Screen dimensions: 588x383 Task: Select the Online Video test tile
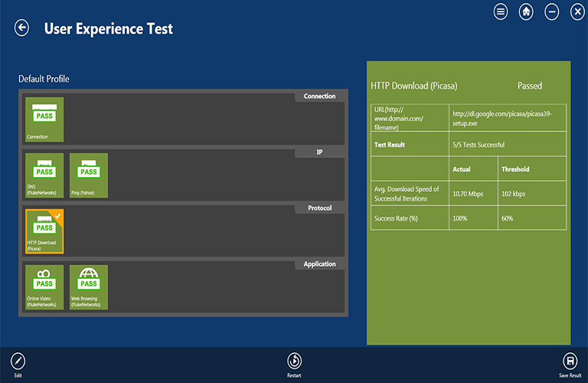point(44,287)
